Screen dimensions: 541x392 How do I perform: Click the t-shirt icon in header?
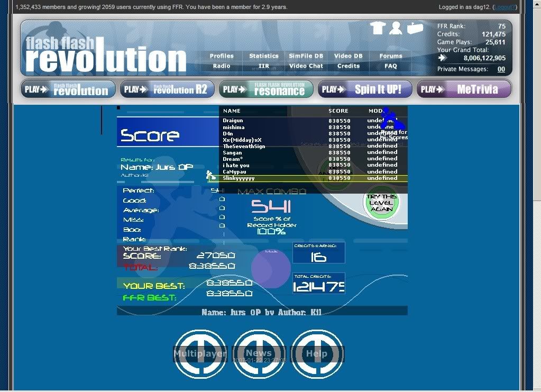377,28
